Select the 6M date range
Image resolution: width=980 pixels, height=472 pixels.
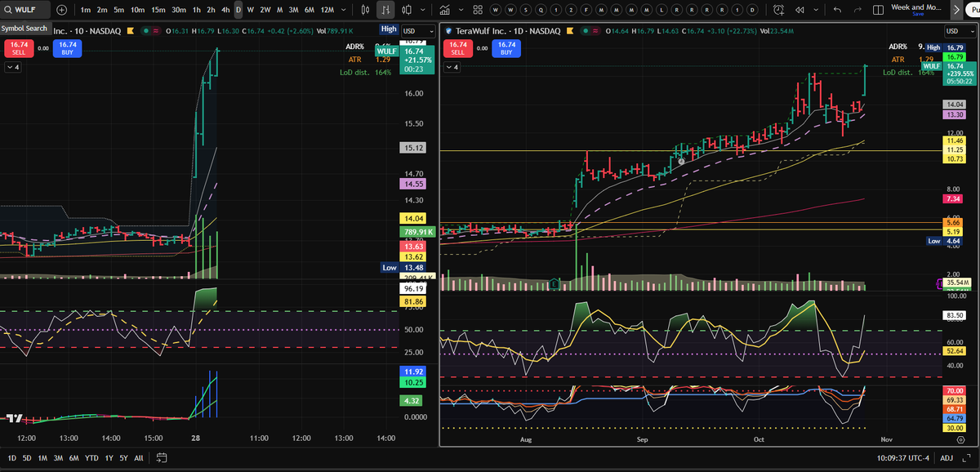75,457
